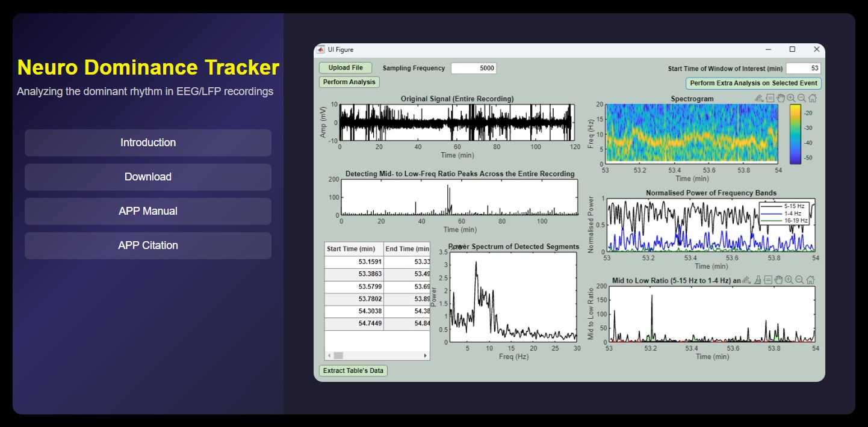Restore default view of the Spectrogram
868x427 pixels.
[x=811, y=97]
